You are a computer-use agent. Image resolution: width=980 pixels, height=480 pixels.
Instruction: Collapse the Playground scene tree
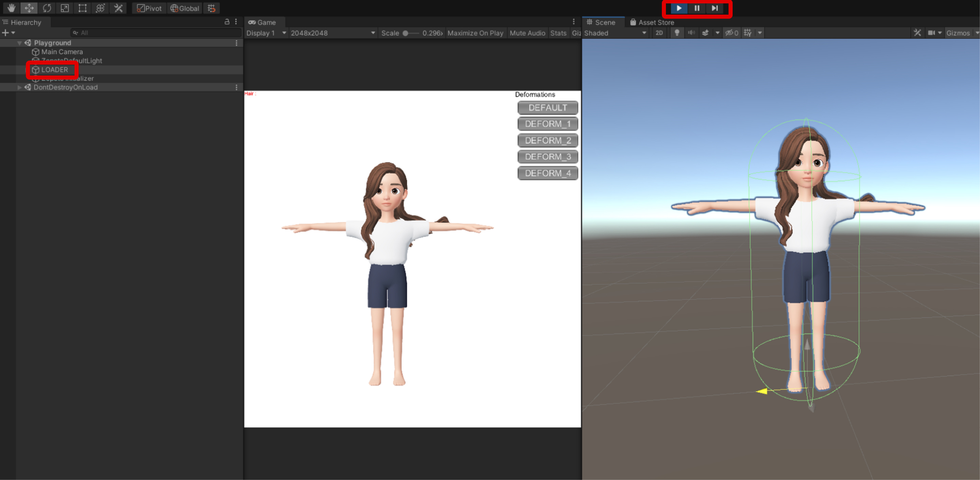click(x=19, y=43)
